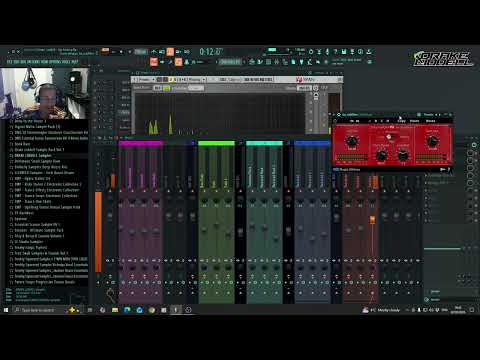The image size is (480, 360).
Task: Open the Windows Start menu
Action: pyautogui.click(x=6, y=310)
